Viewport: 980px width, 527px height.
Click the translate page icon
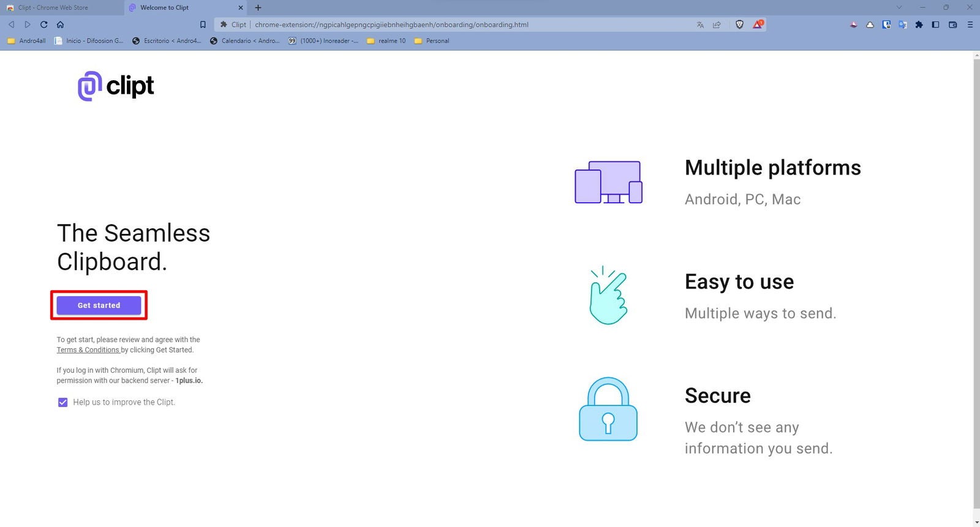pos(700,24)
